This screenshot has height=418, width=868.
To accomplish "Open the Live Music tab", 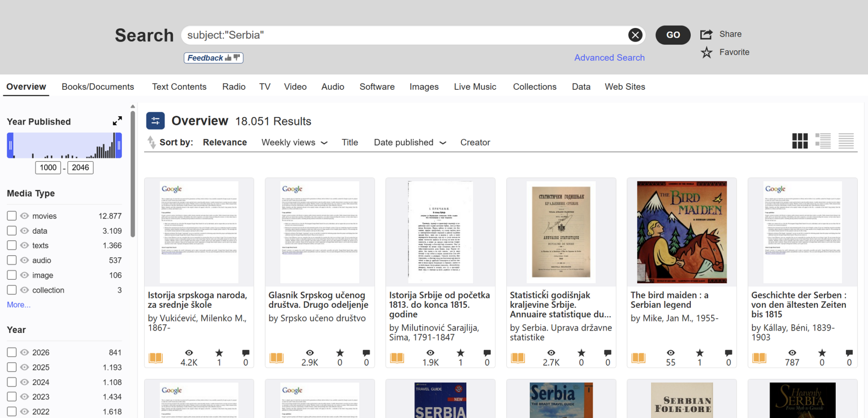I will pyautogui.click(x=475, y=86).
